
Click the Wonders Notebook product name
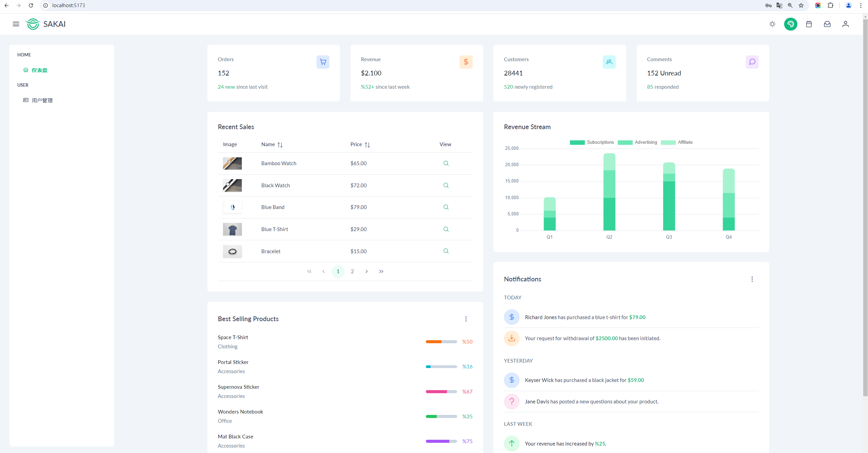[x=240, y=412]
